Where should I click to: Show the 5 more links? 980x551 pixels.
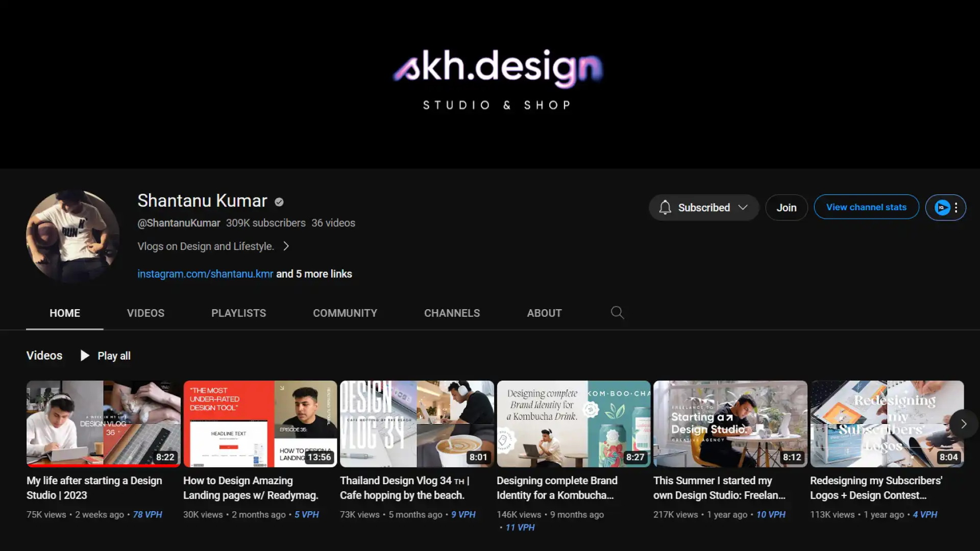tap(314, 274)
